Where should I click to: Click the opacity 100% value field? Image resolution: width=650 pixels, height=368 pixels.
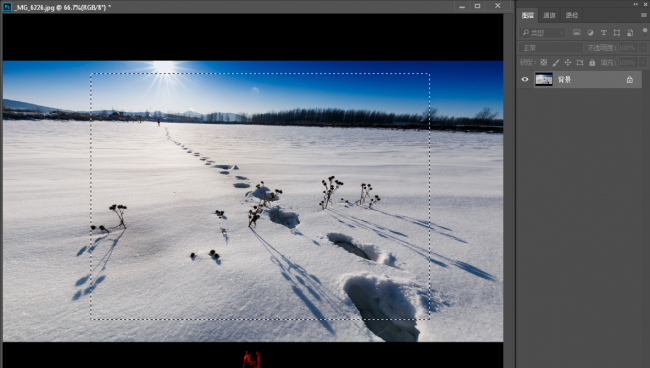[627, 48]
